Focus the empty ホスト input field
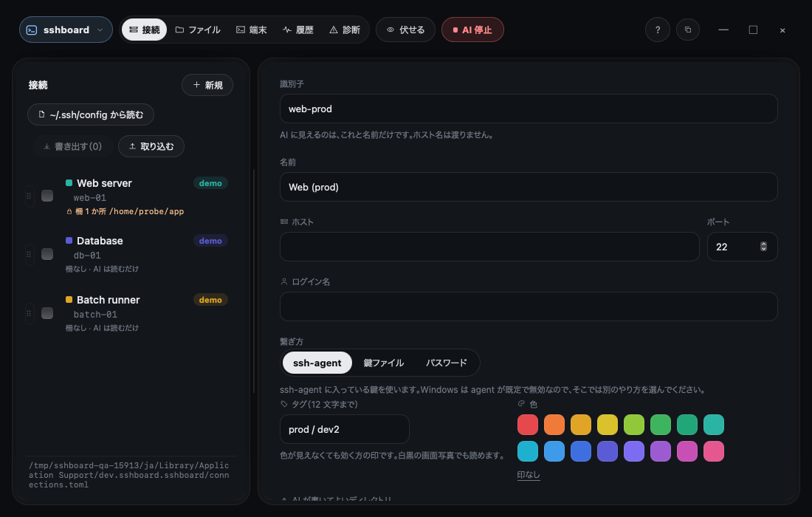The height and width of the screenshot is (517, 812). (x=489, y=247)
